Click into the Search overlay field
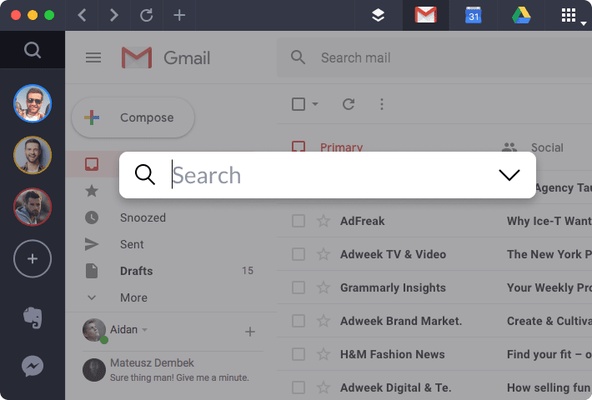This screenshot has width=592, height=400. [327, 175]
